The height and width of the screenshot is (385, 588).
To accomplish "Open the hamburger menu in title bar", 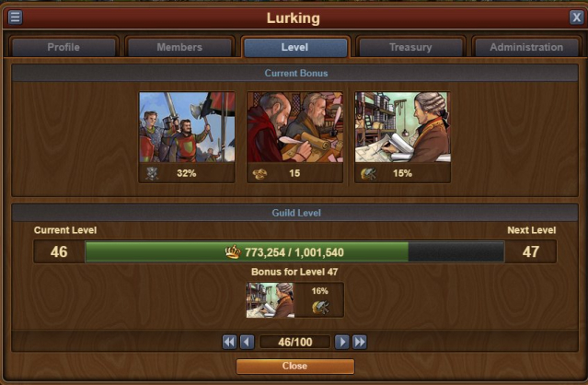I will click(x=15, y=17).
